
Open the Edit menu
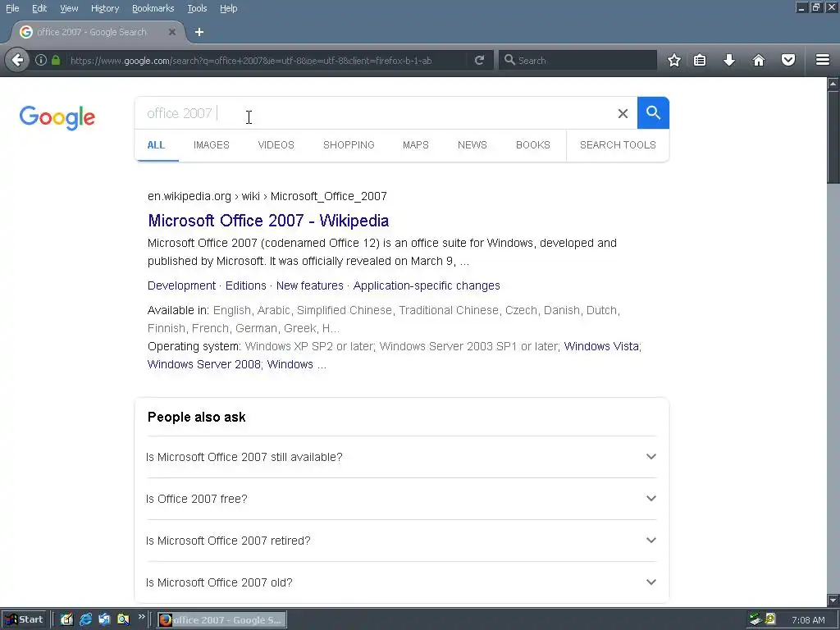tap(39, 8)
